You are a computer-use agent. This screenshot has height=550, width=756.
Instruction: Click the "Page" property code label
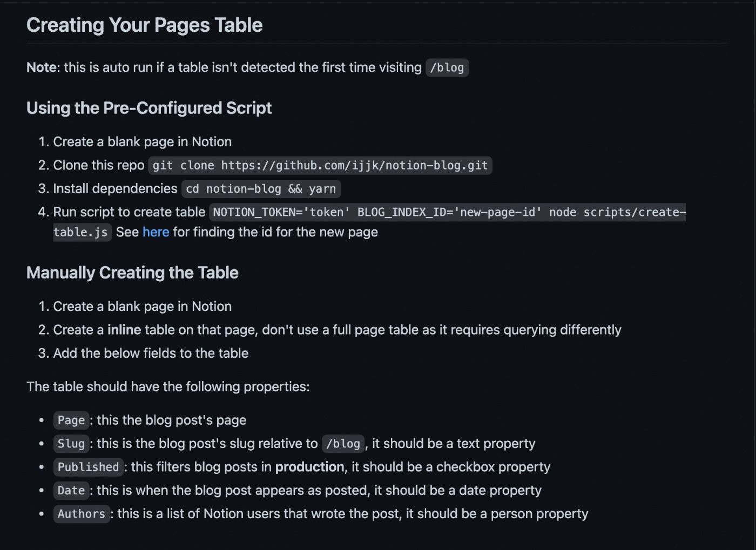coord(71,420)
